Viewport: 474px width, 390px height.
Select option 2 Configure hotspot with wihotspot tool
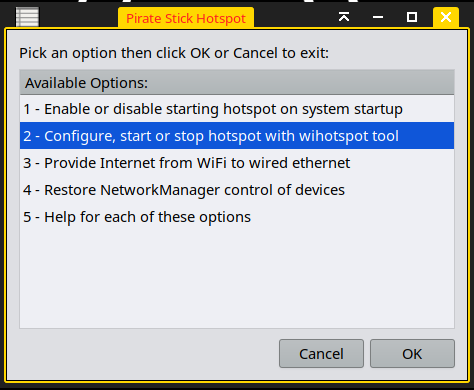coord(237,136)
